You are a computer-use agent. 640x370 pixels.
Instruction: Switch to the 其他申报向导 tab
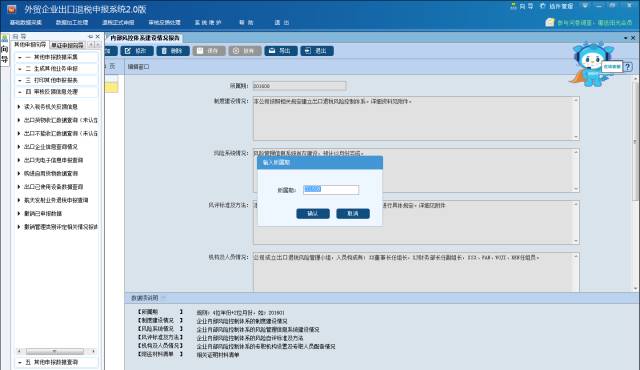click(x=30, y=44)
